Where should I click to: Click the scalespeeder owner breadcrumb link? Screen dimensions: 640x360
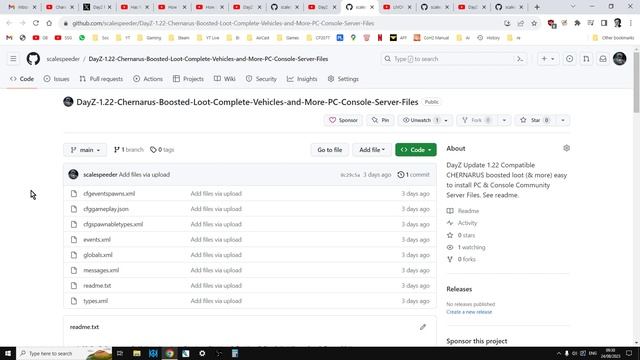pos(63,59)
